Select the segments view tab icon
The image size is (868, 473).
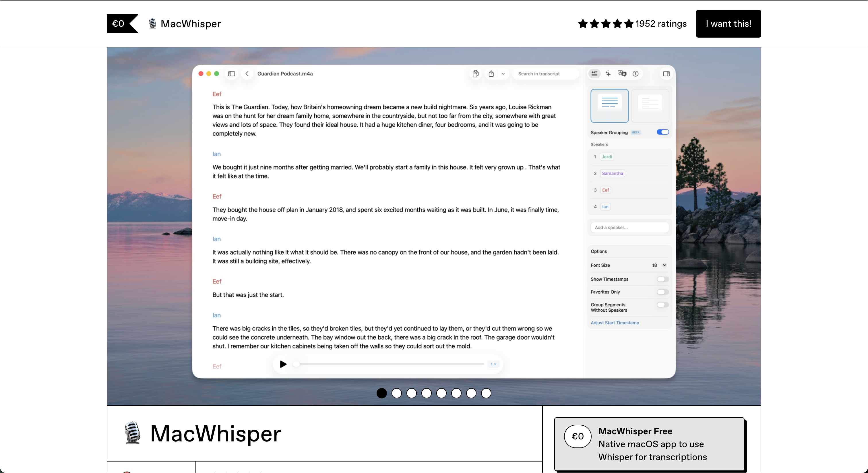point(594,73)
